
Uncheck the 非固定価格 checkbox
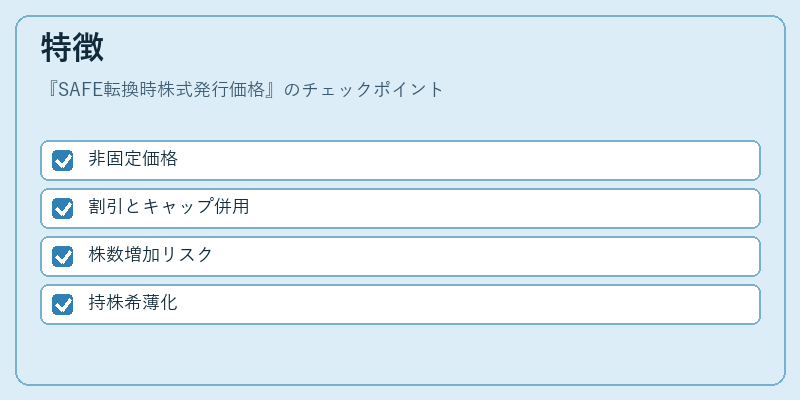[62, 160]
